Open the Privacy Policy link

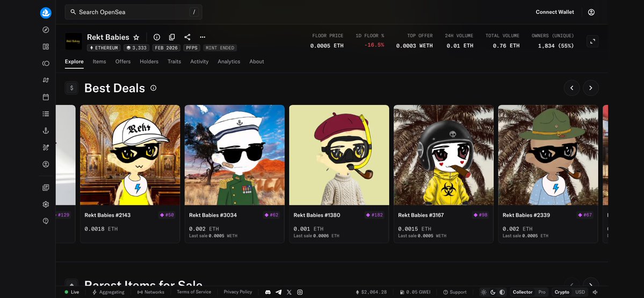point(238,292)
